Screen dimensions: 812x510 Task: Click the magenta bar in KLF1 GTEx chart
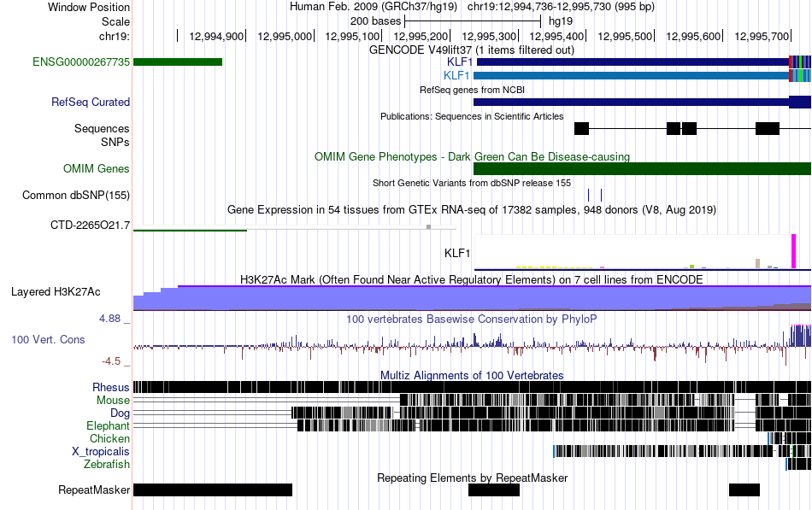[x=793, y=251]
